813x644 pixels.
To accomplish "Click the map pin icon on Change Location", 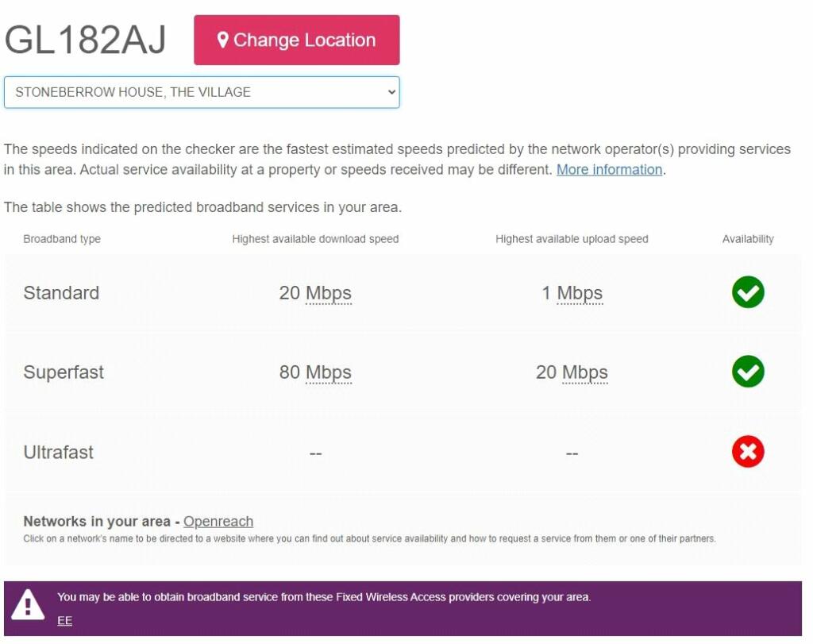I will [223, 40].
